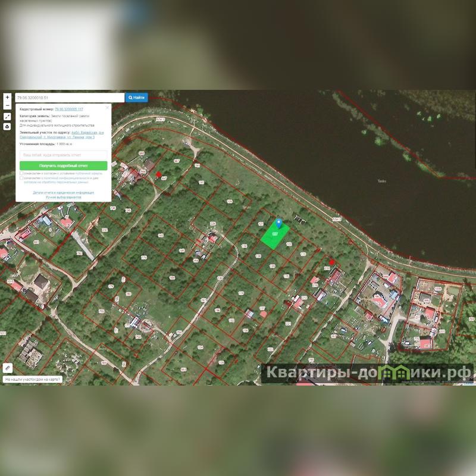
Task: Open the cadastral number link
Action: pyautogui.click(x=69, y=109)
